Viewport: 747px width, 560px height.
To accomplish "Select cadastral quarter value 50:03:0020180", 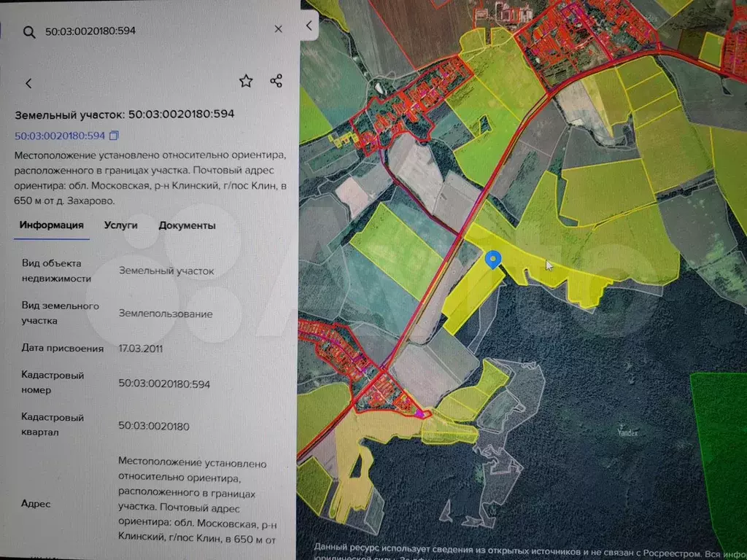I will coord(154,426).
